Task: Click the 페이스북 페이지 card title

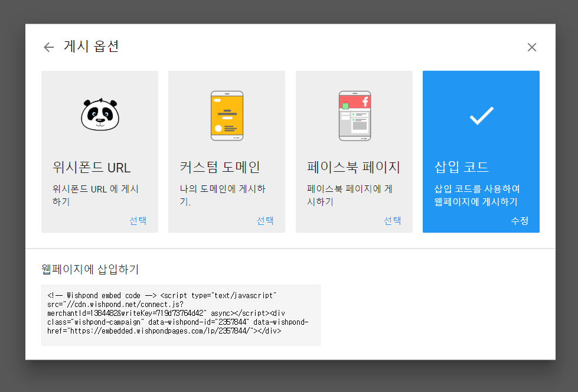Action: tap(354, 167)
